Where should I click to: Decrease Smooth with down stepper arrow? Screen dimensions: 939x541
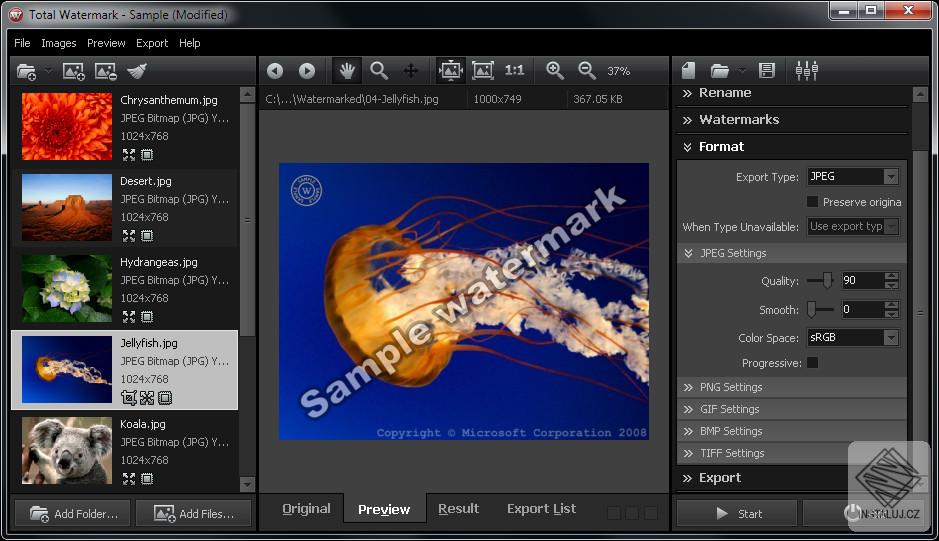(x=892, y=315)
